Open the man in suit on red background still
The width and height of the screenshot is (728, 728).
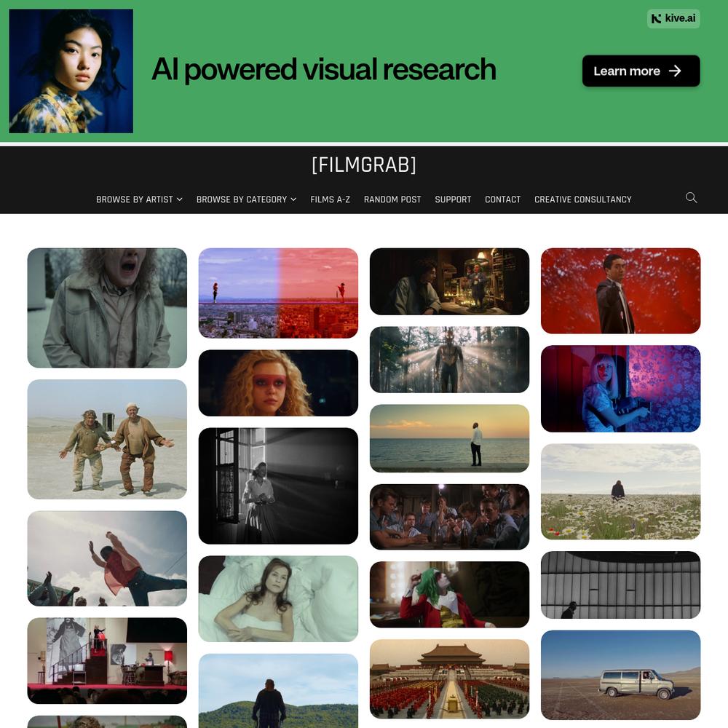pos(621,290)
